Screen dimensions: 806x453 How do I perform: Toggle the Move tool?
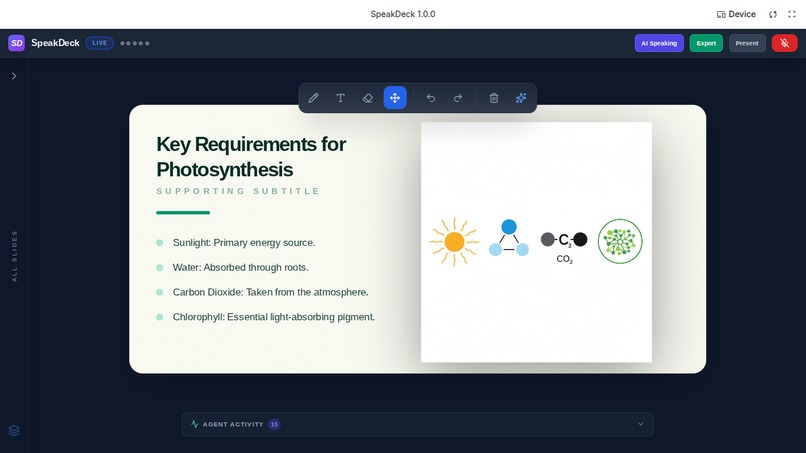395,98
